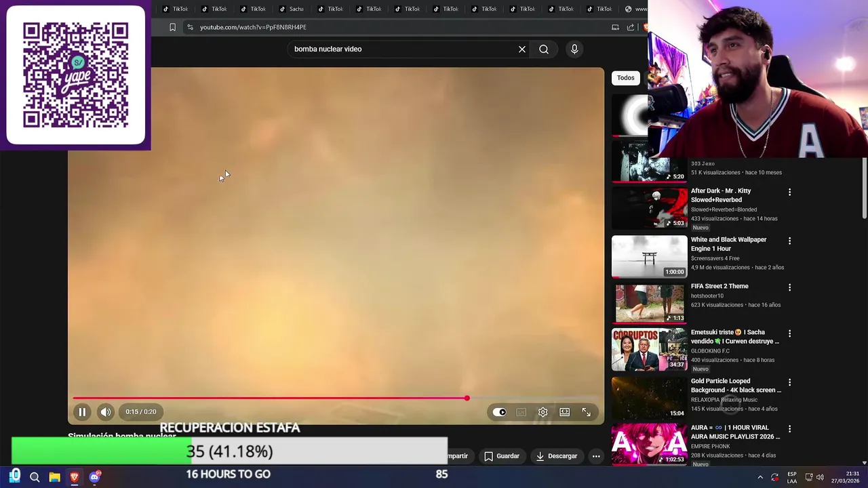Open the network icon in the system tray
This screenshot has width=868, height=488.
pos(809,477)
